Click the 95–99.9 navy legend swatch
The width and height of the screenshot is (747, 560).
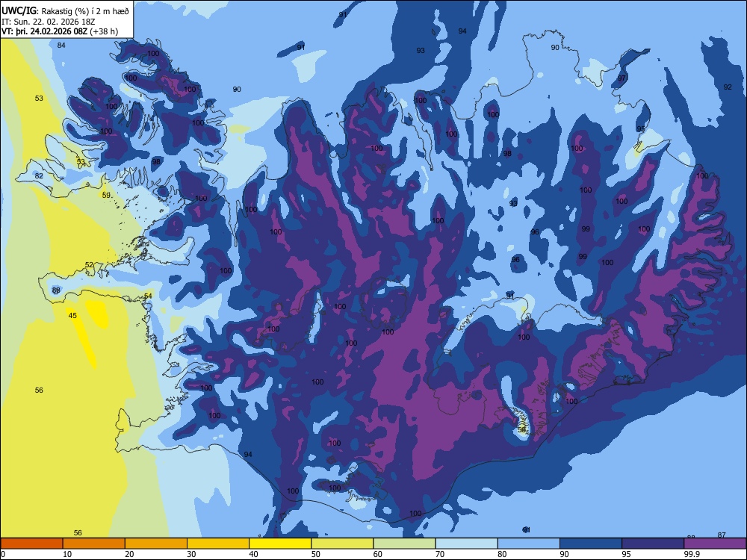[x=653, y=544]
